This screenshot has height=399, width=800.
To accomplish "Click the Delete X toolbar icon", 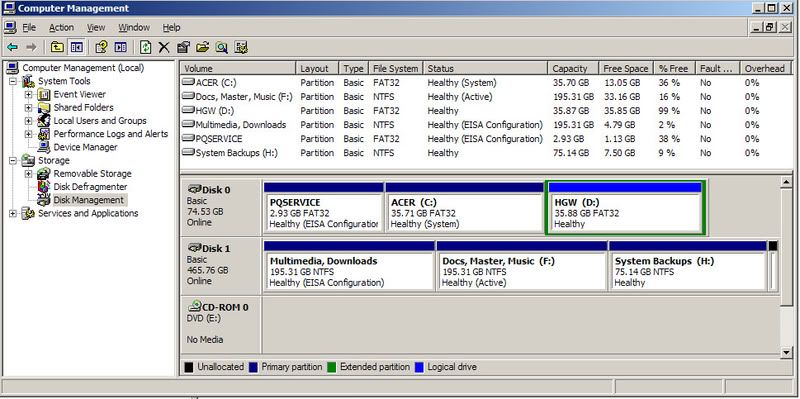I will (163, 47).
